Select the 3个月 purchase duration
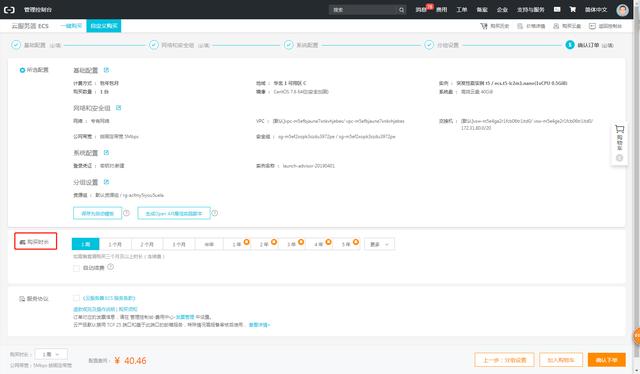Image resolution: width=640 pixels, height=374 pixels. 179,244
